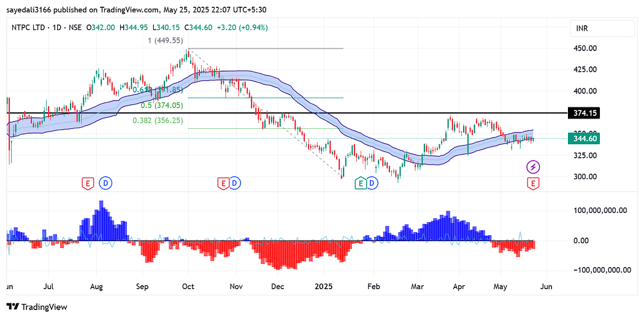644x318 pixels.
Task: Select the green earnings E marker in late January
Action: click(x=360, y=183)
